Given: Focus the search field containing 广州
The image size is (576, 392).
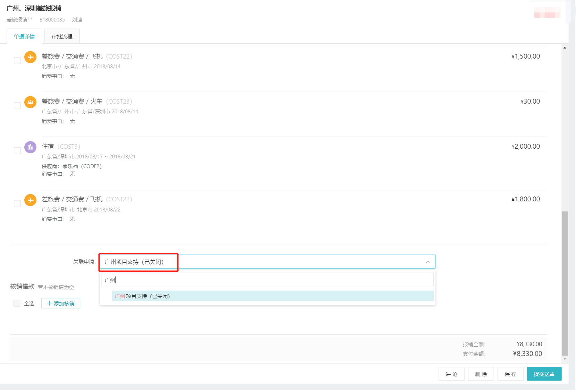Looking at the screenshot, I should click(267, 280).
